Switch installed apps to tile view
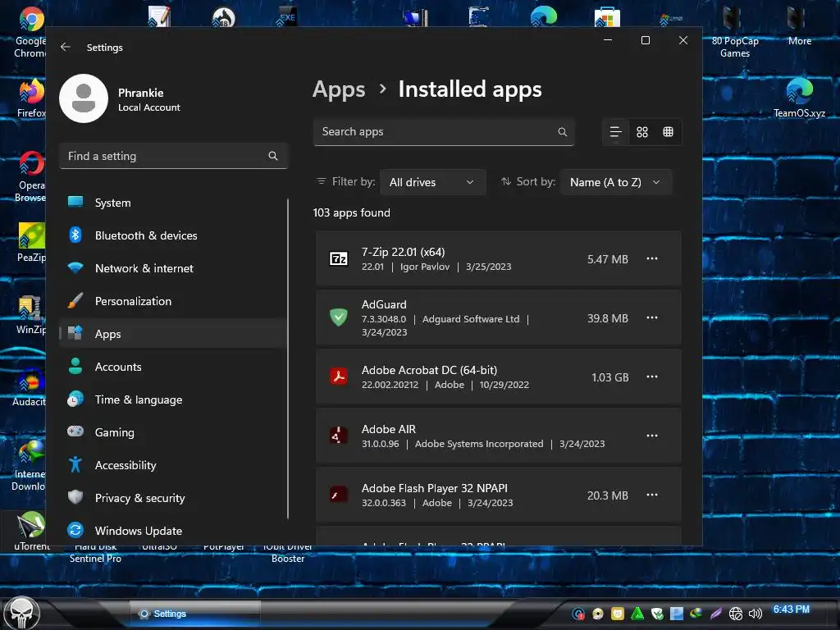 (668, 132)
